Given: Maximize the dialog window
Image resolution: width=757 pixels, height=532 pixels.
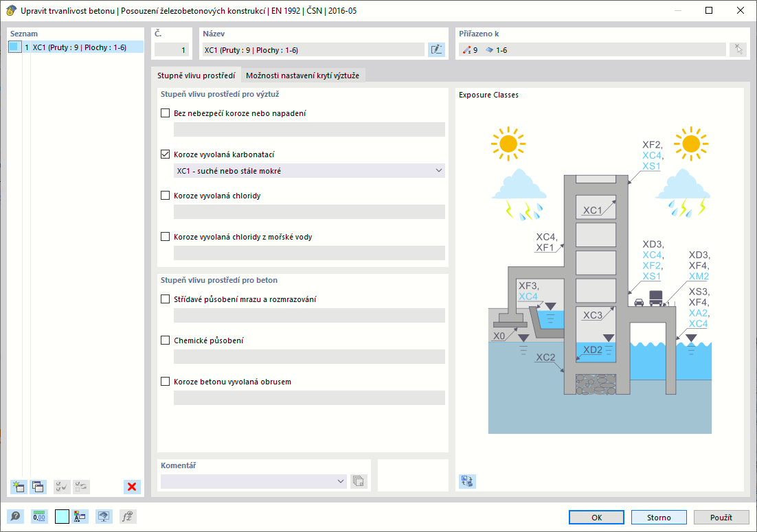Looking at the screenshot, I should [709, 10].
